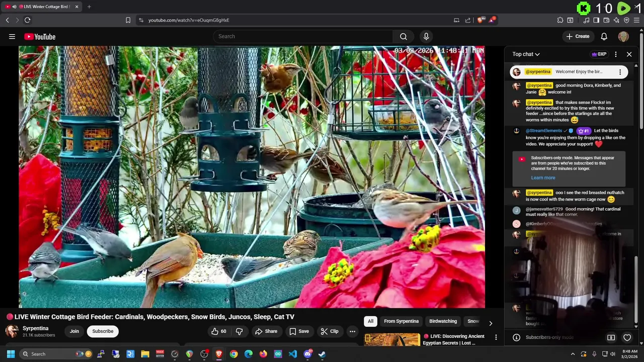644x362 pixels.
Task: Share this page from address bar
Action: [x=468, y=20]
